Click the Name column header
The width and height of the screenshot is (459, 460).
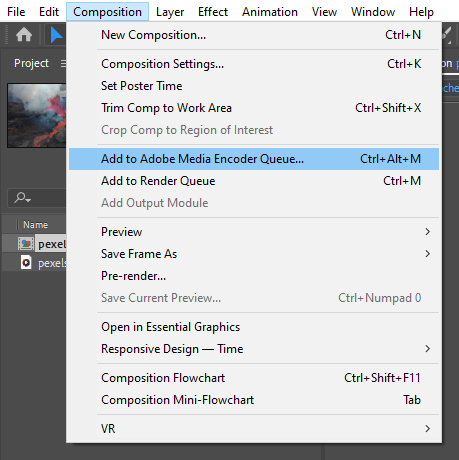(35, 225)
